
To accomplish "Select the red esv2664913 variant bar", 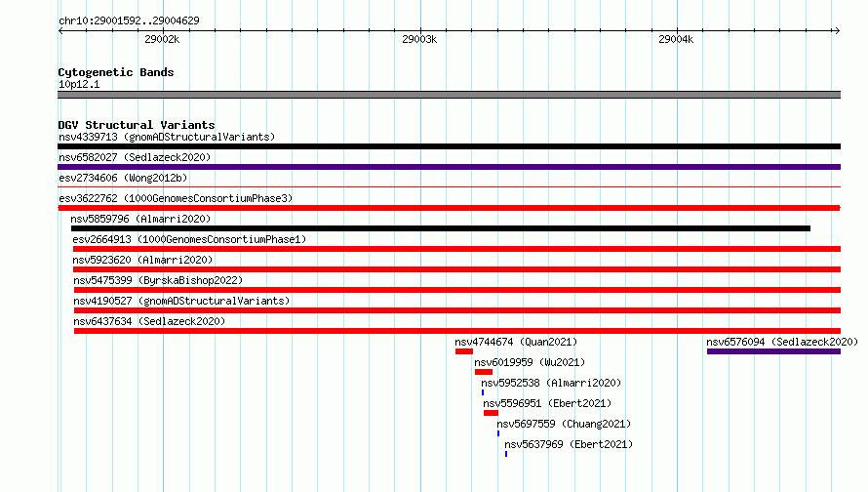I will [456, 249].
